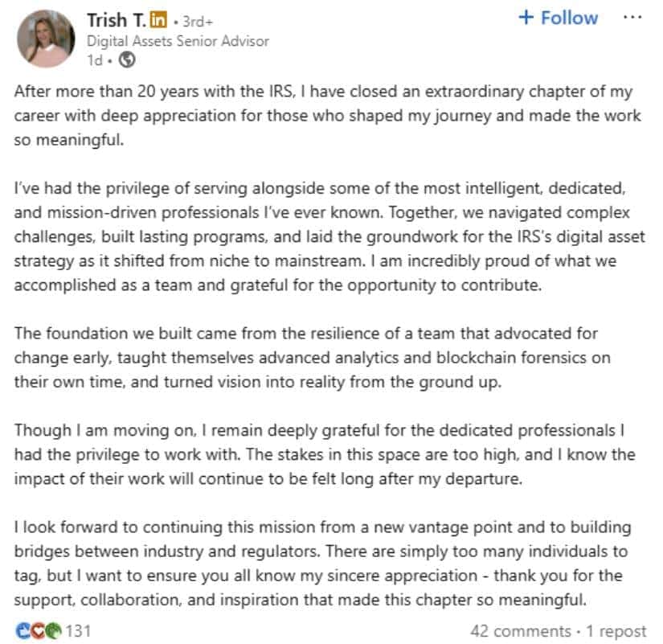Image resolution: width=663 pixels, height=644 pixels.
Task: Follow Trish T.
Action: (x=559, y=18)
